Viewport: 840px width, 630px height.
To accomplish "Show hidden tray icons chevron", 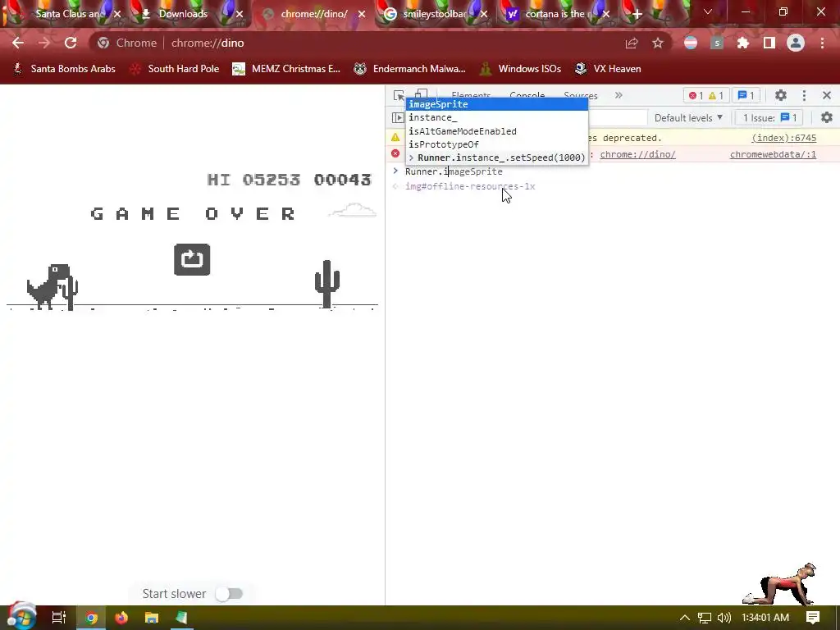I will 685,618.
